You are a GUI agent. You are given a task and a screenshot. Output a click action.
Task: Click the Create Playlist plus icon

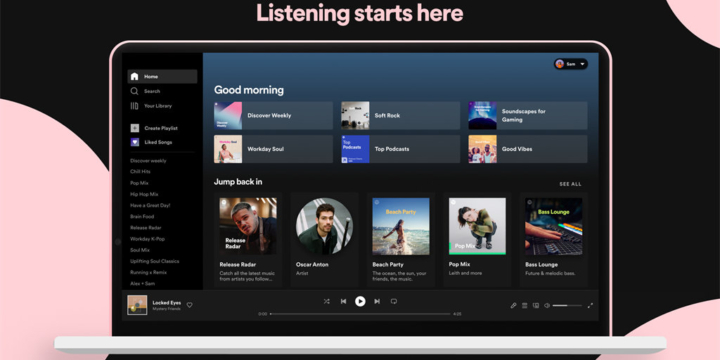click(135, 128)
